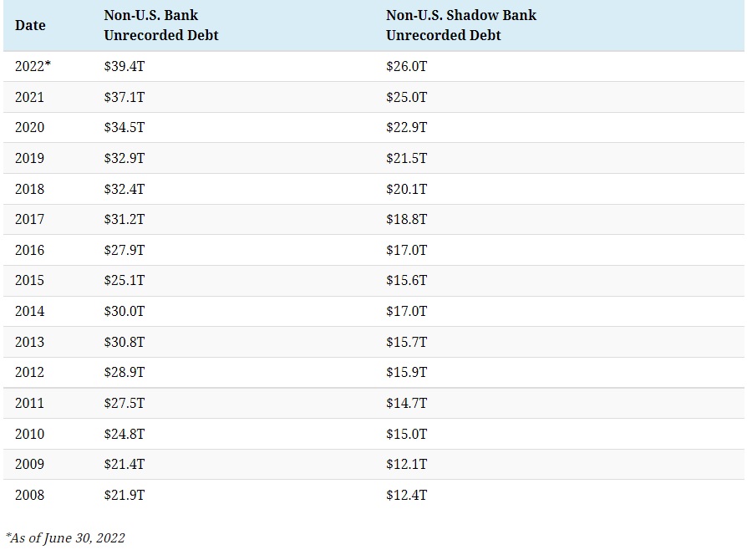Click the $25.1T value for 2015
The image size is (747, 560).
124,280
